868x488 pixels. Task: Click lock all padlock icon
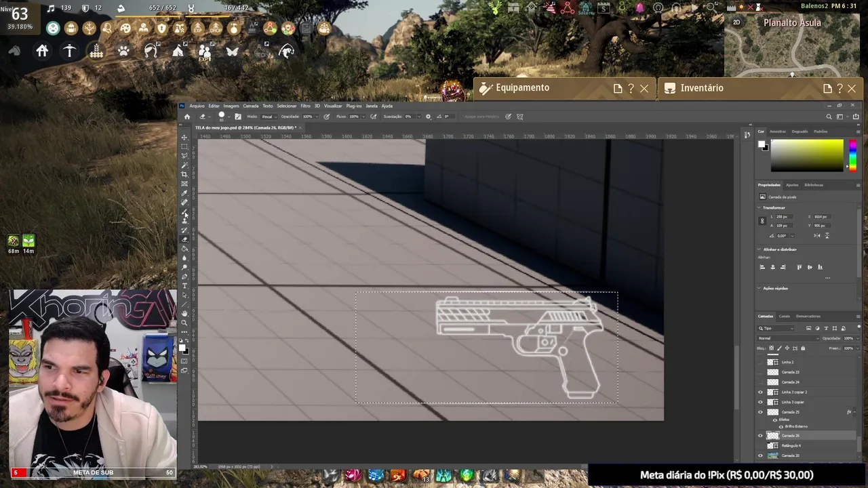pos(803,348)
